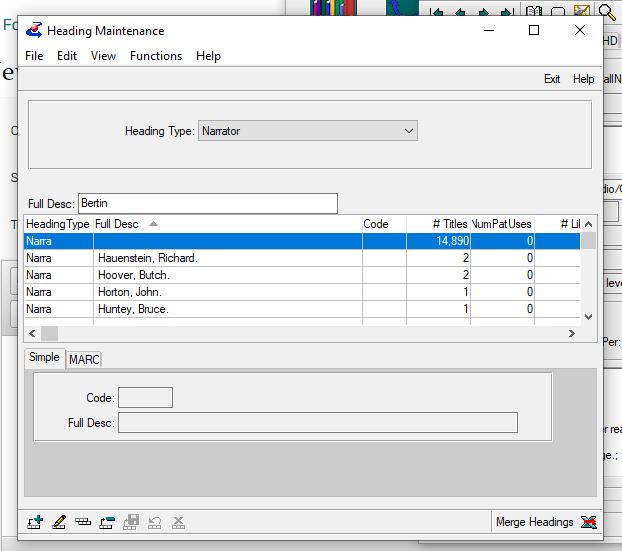Screen dimensions: 622x551
Task: Click the add new heading icon
Action: point(35,522)
